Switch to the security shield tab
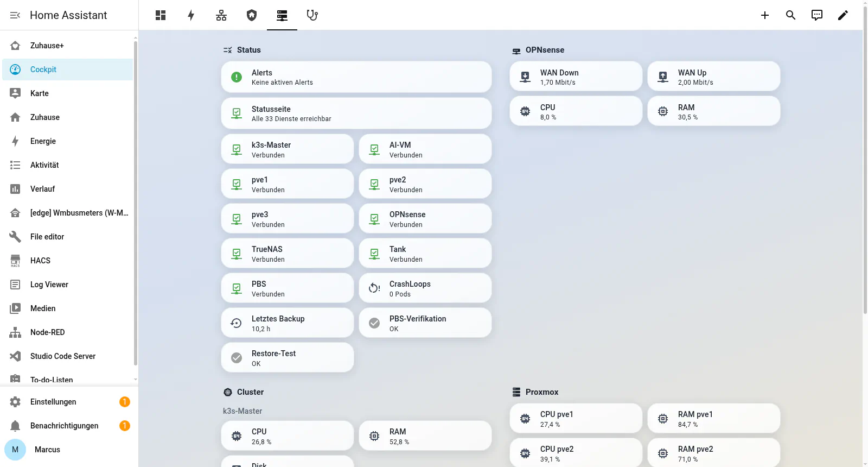The image size is (868, 467). click(x=252, y=15)
